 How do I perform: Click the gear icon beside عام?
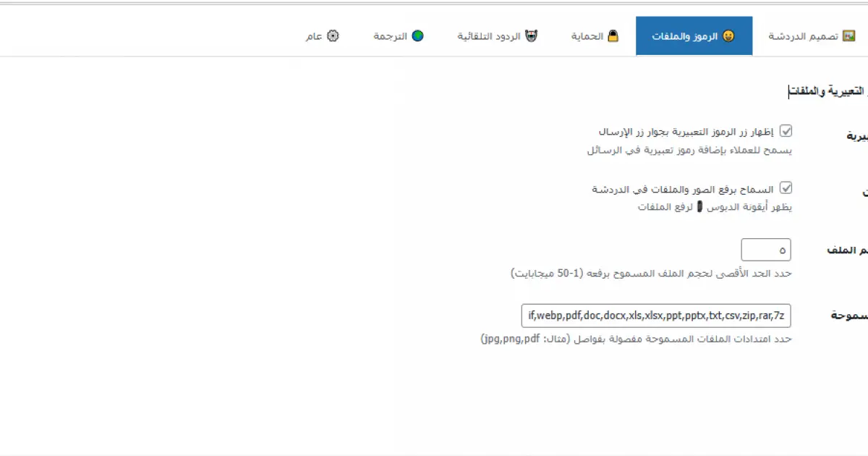[333, 36]
